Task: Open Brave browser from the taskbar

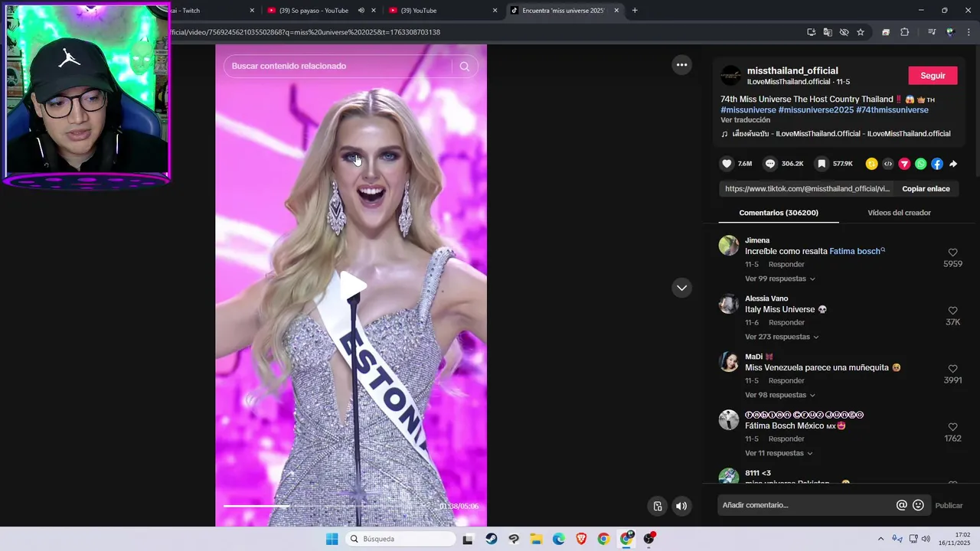Action: [x=581, y=539]
